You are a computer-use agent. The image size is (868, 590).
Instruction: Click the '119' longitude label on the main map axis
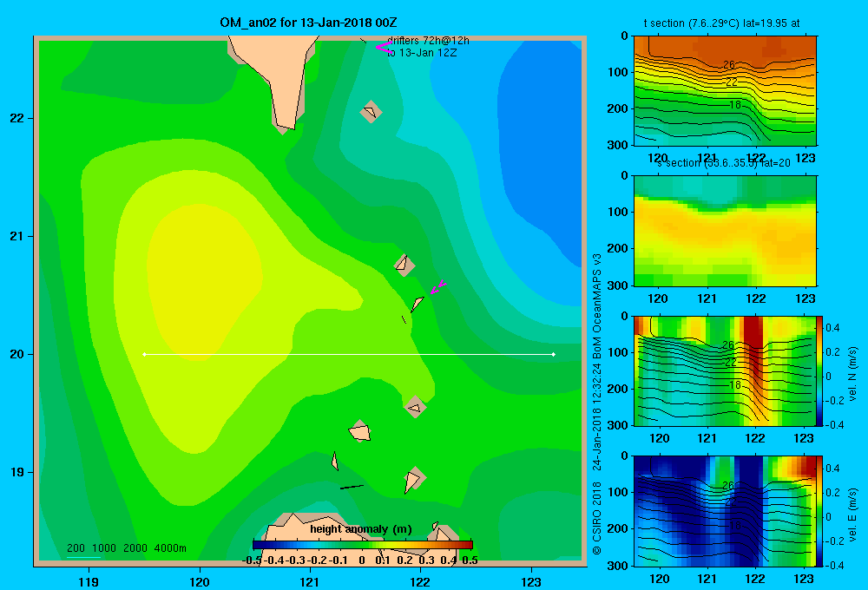coord(89,581)
